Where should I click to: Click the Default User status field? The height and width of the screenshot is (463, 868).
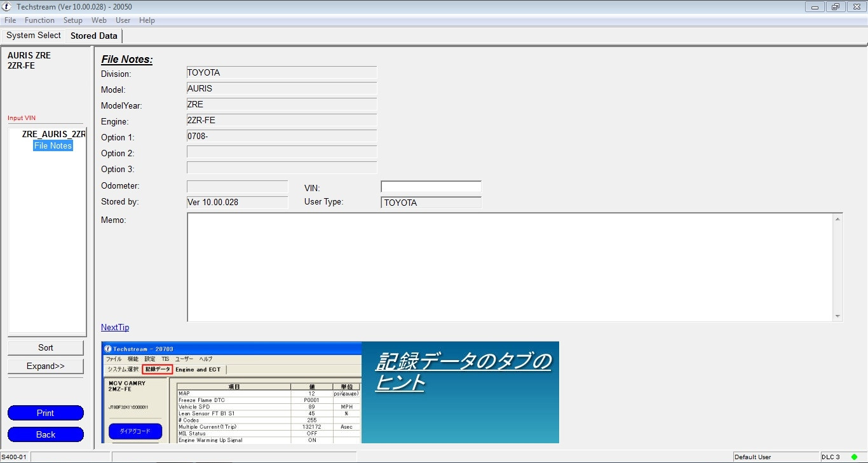click(776, 457)
